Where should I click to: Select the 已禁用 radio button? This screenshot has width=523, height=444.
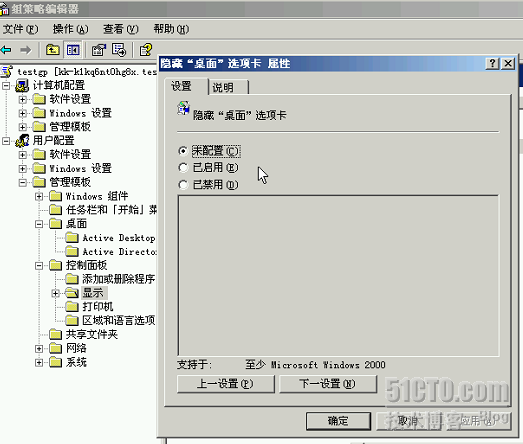click(x=183, y=184)
